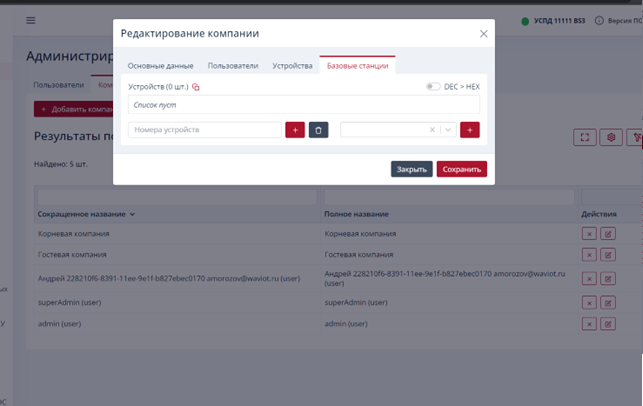Click the Закрыть button
This screenshot has height=406, width=643.
pyautogui.click(x=411, y=169)
